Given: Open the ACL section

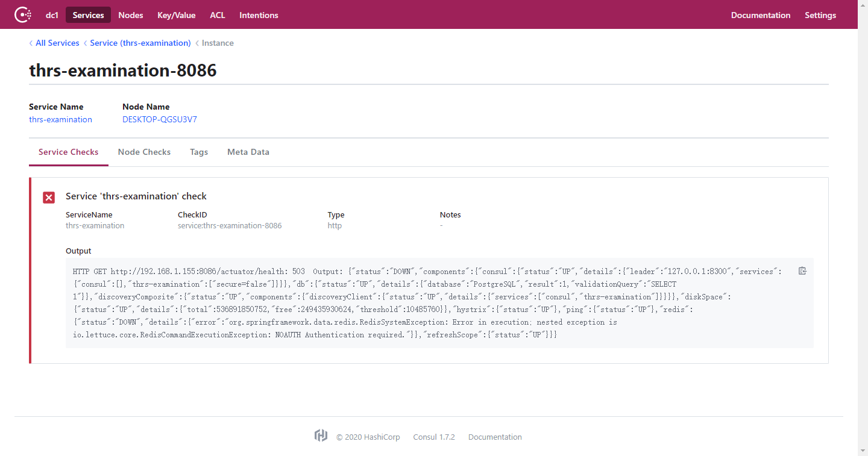Looking at the screenshot, I should [x=218, y=14].
